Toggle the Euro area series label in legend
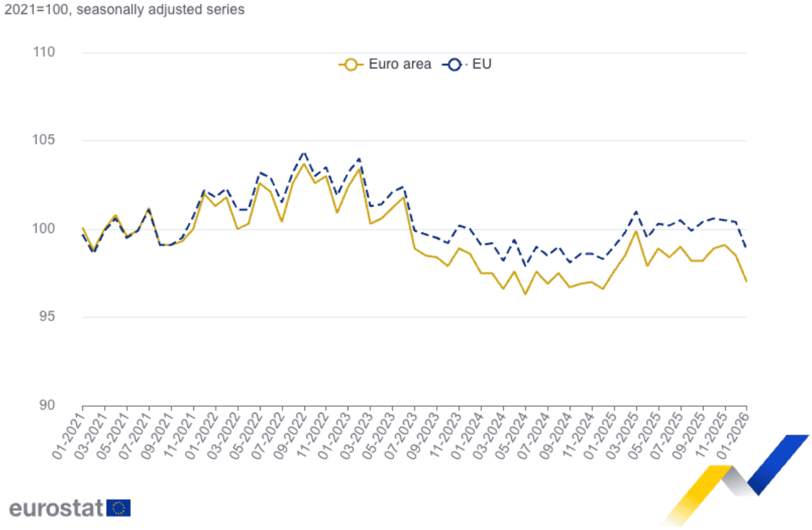Image resolution: width=812 pixels, height=530 pixels. pos(399,64)
